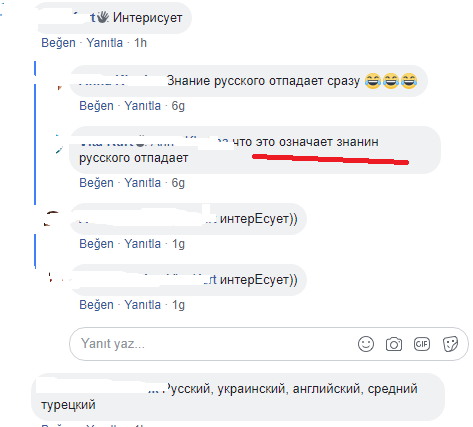Open the emoji picker in reply box
The image size is (473, 427).
tap(366, 344)
